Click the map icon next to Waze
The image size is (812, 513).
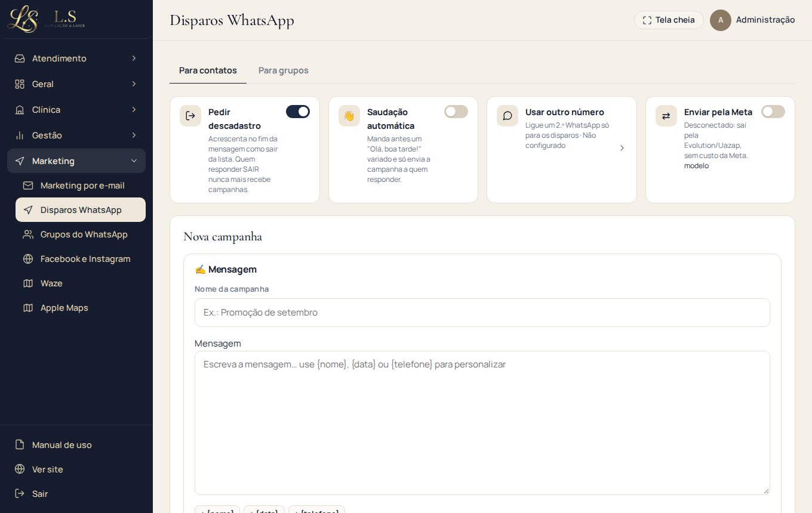[x=28, y=283]
